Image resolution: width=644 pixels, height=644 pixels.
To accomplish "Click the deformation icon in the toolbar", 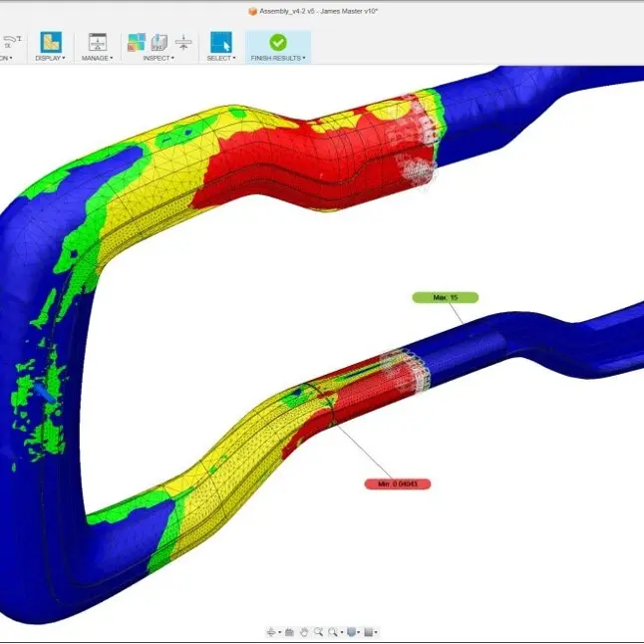I will 12,42.
